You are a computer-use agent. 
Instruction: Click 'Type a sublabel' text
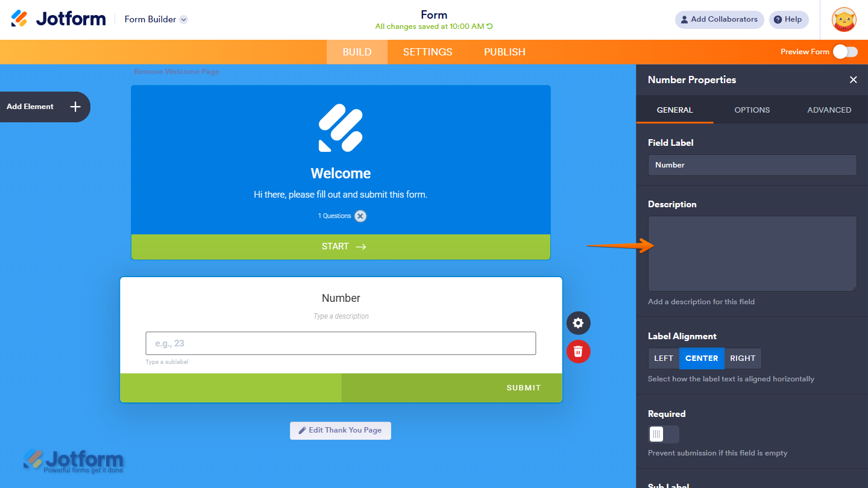167,362
